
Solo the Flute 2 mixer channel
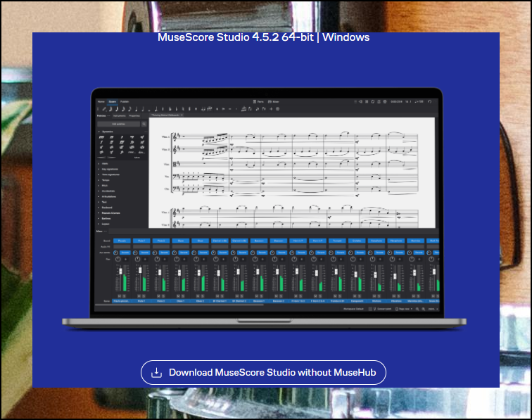(163, 296)
